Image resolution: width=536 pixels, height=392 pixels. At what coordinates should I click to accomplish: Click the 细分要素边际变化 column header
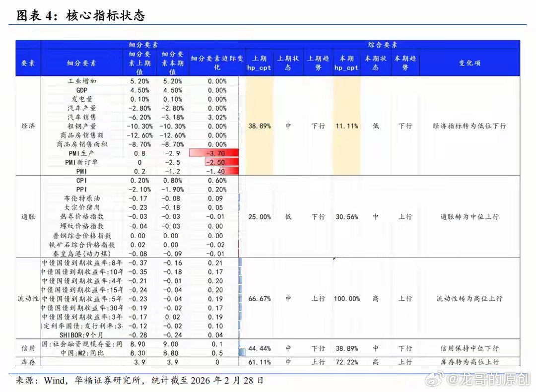click(x=217, y=63)
